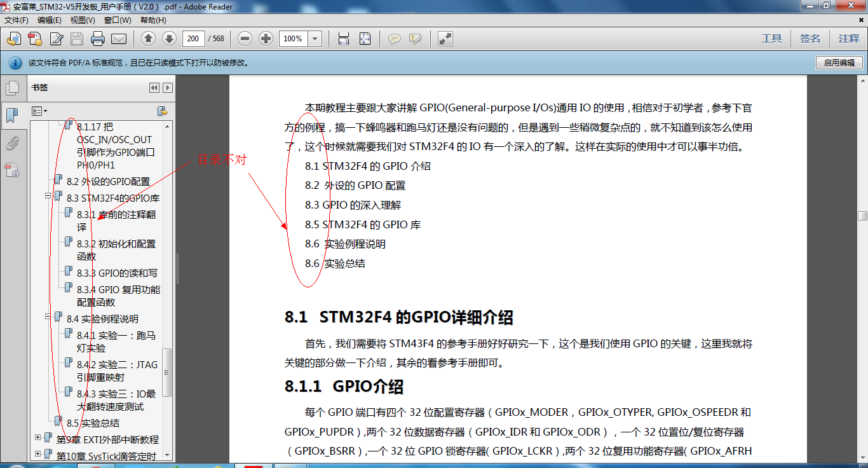The image size is (868, 468).
Task: Click the page number input field
Action: click(193, 39)
